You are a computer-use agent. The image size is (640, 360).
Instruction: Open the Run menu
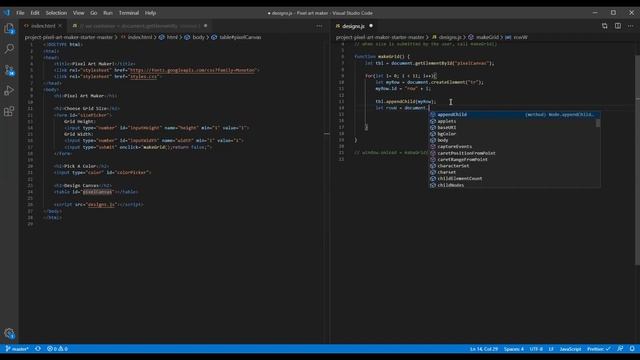(108, 13)
